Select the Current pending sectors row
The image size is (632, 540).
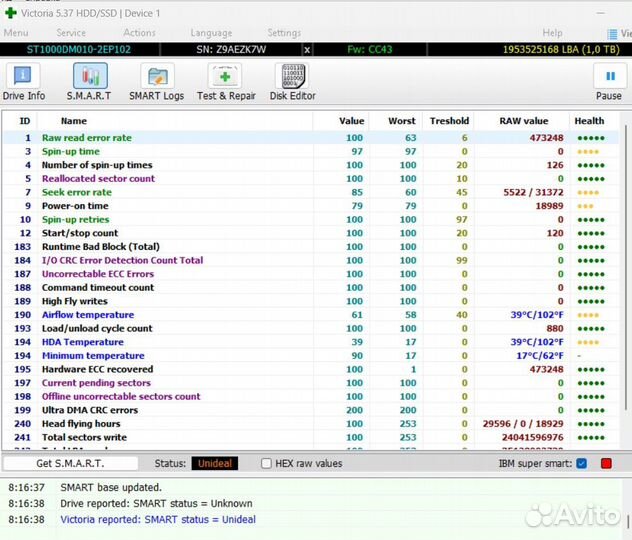310,383
